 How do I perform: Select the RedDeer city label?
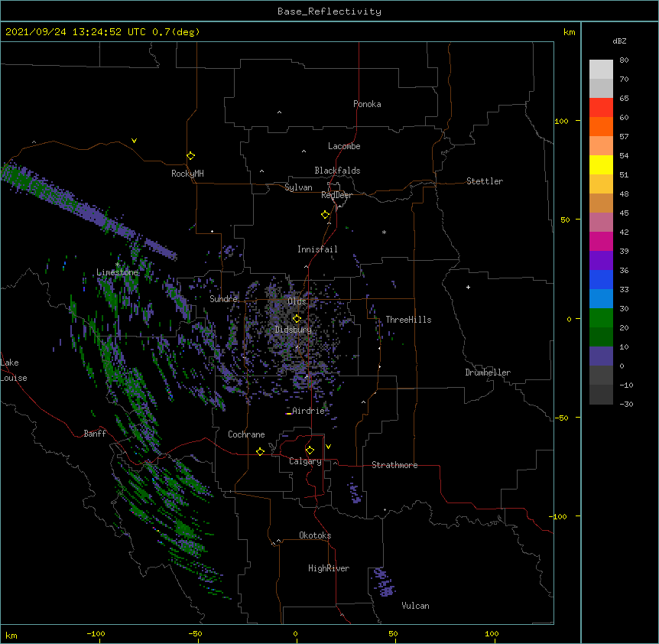point(336,195)
